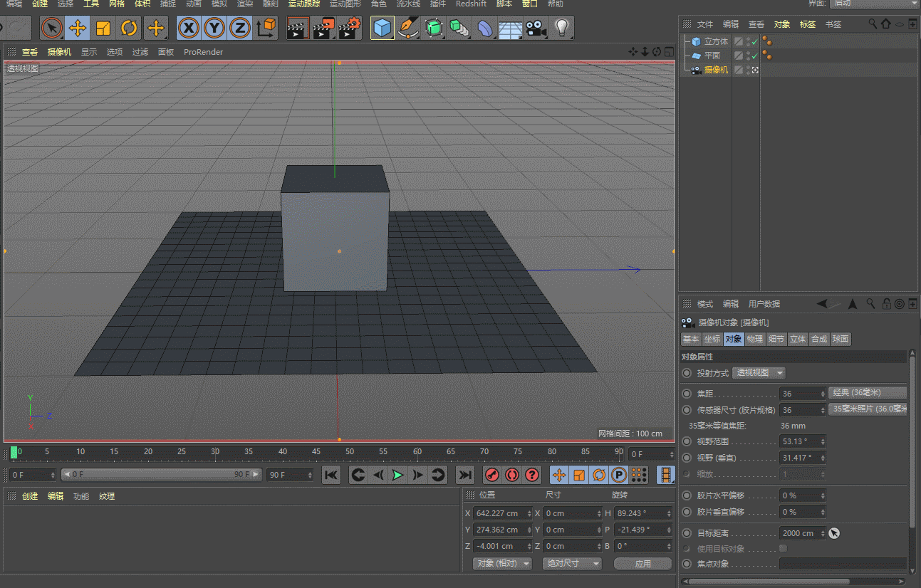Viewport: 921px width, 588px height.
Task: Click the Cube primitive icon in the toolbar
Action: click(x=383, y=28)
